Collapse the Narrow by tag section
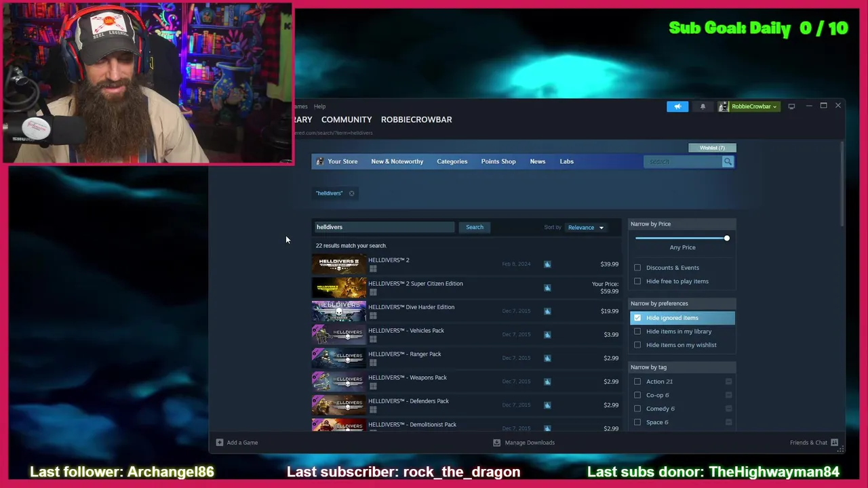Screen dimensions: 868x488 (x=682, y=367)
